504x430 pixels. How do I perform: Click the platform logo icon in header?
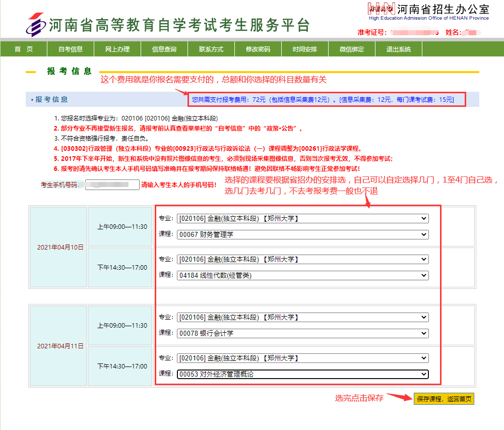click(x=35, y=25)
